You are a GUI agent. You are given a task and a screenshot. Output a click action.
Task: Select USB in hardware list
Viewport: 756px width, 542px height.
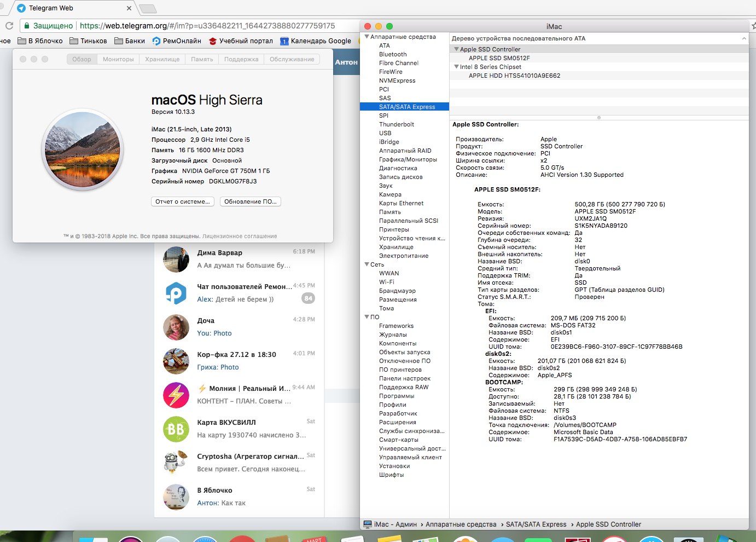[385, 133]
